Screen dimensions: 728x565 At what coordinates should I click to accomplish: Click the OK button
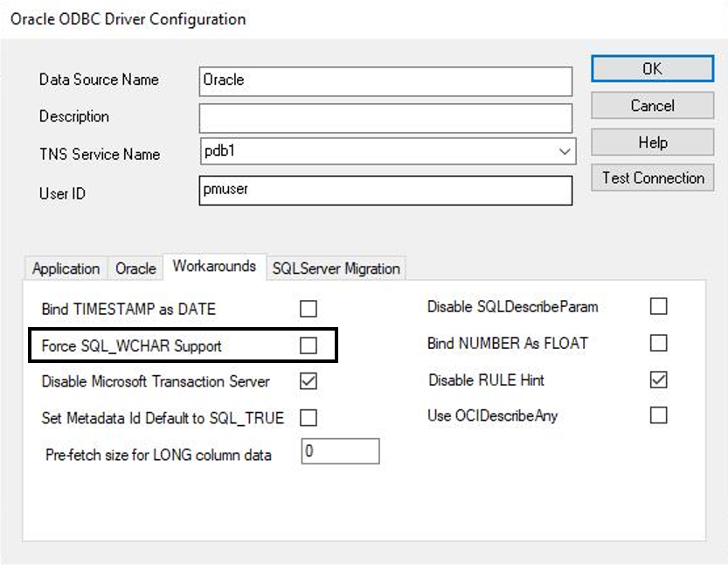click(652, 69)
